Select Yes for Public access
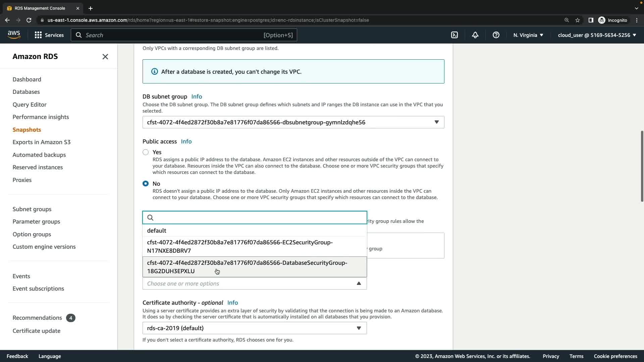The height and width of the screenshot is (362, 644). [x=146, y=152]
